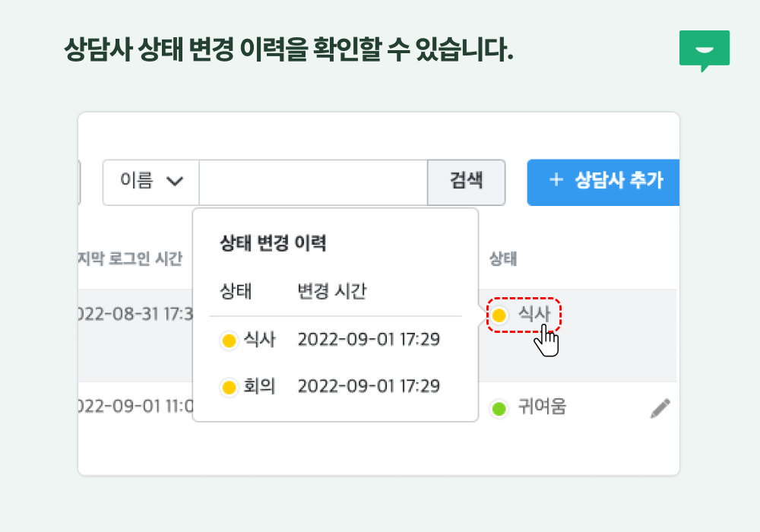The image size is (760, 532).
Task: Click the 2022-08-31 login time cell
Action: (x=136, y=314)
